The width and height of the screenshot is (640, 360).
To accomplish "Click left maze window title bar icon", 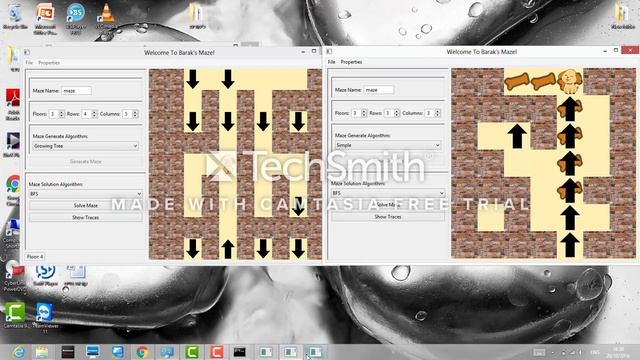I will [x=27, y=52].
